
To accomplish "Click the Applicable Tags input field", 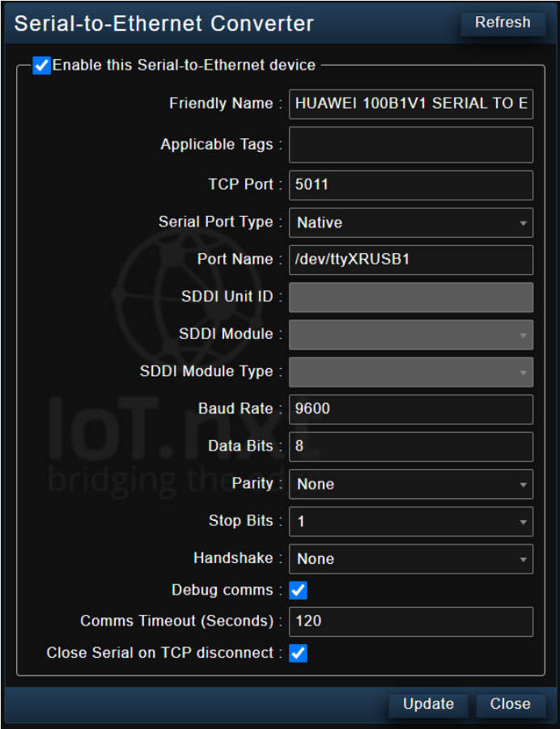I will point(411,145).
